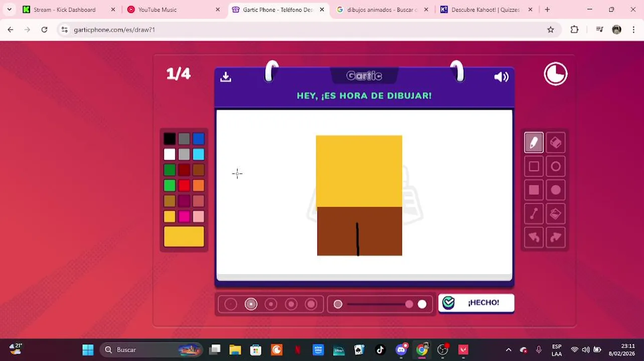Screen dimensions: 644x361
Task: Pick the brown color swatch
Action: (199, 170)
